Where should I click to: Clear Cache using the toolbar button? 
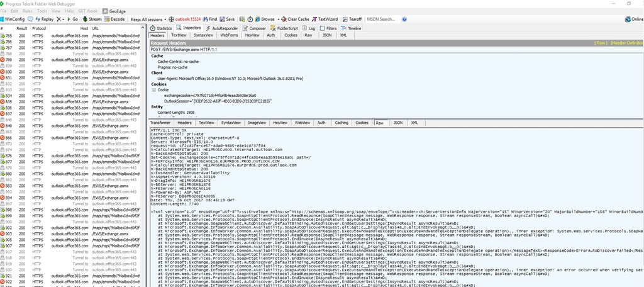[296, 20]
